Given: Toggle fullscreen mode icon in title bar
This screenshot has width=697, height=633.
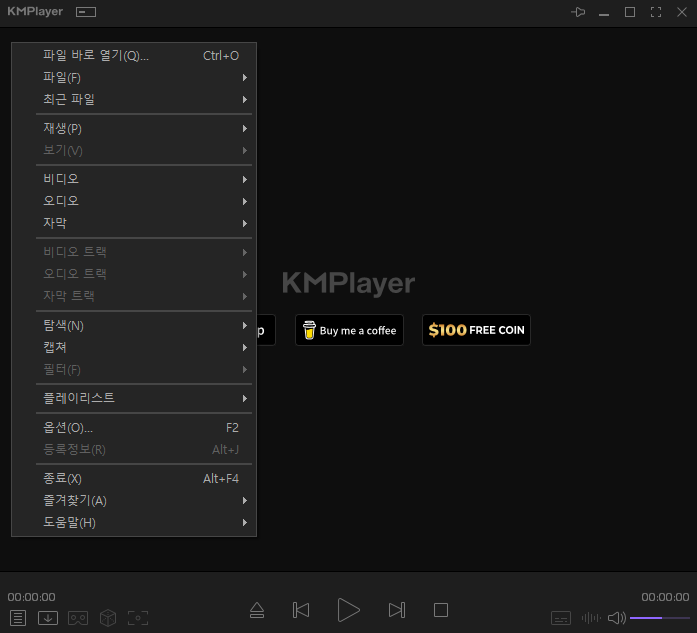Looking at the screenshot, I should [656, 12].
